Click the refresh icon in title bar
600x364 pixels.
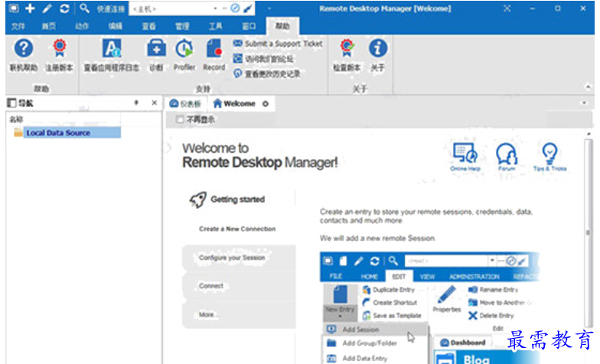click(64, 8)
